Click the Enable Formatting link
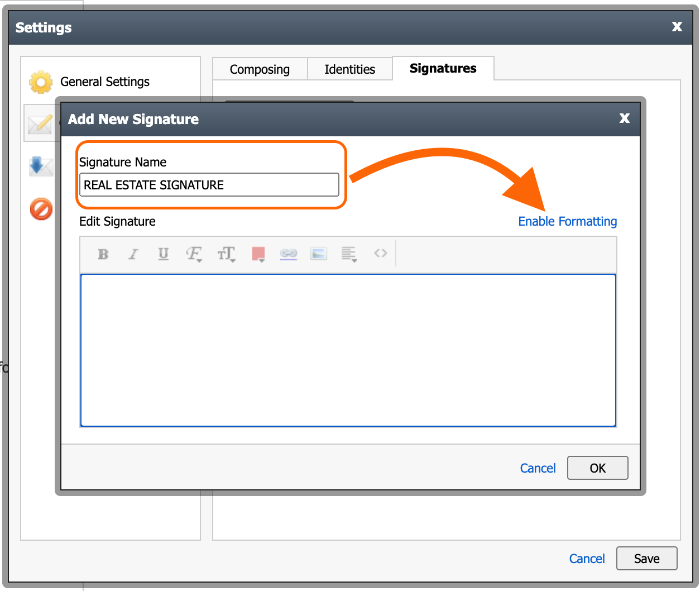This screenshot has width=700, height=591. 567,221
